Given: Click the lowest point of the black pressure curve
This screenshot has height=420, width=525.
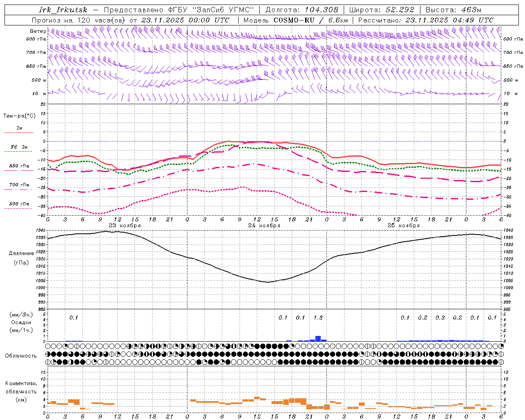Looking at the screenshot, I should point(267,282).
